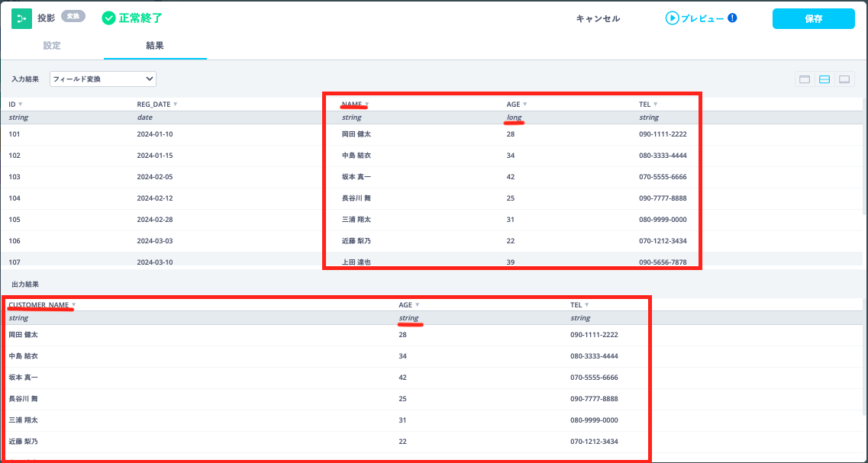Click the blue preview info badge
Screen dimensions: 868x463
coord(732,18)
